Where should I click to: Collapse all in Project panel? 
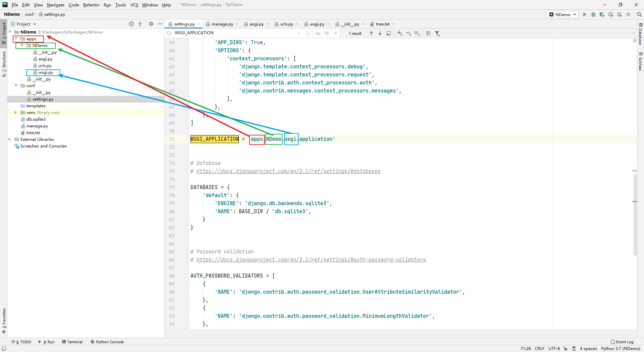[x=141, y=24]
